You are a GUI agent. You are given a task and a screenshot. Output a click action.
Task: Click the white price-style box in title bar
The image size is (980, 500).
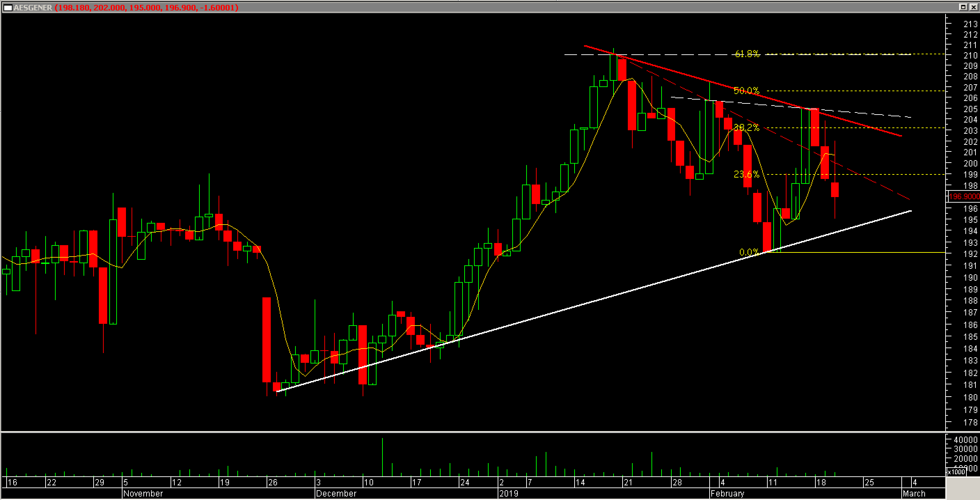tap(8, 8)
